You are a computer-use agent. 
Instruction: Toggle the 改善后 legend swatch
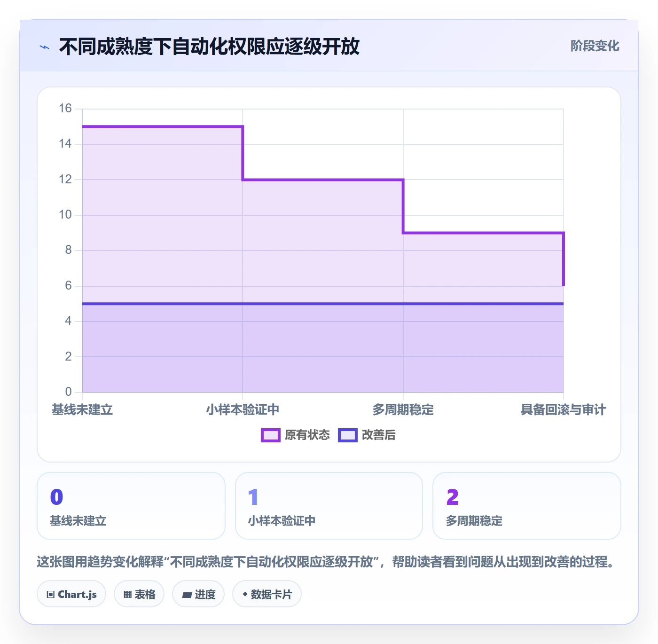click(x=348, y=435)
